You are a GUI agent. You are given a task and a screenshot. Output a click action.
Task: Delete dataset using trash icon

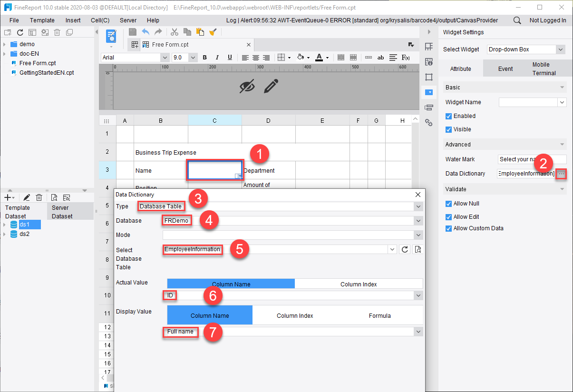[39, 197]
